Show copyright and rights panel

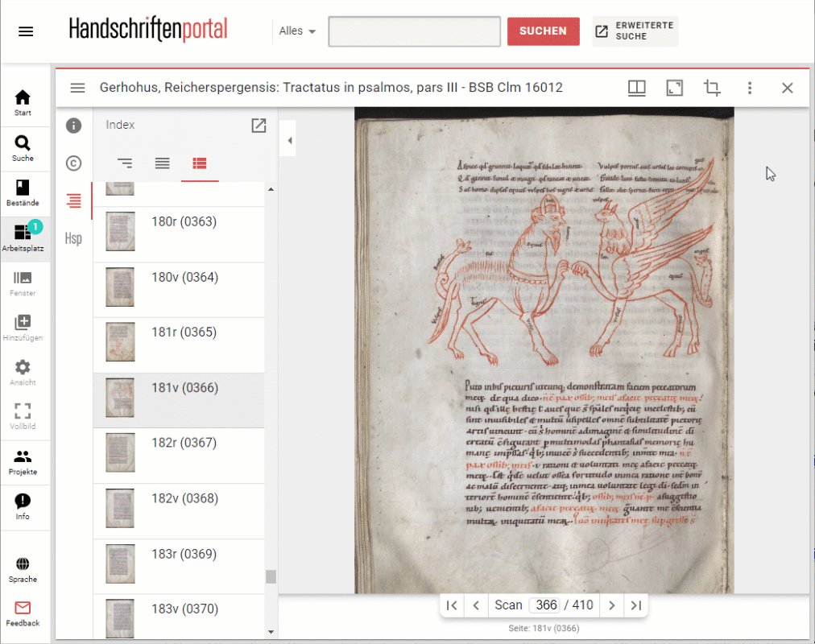[74, 163]
